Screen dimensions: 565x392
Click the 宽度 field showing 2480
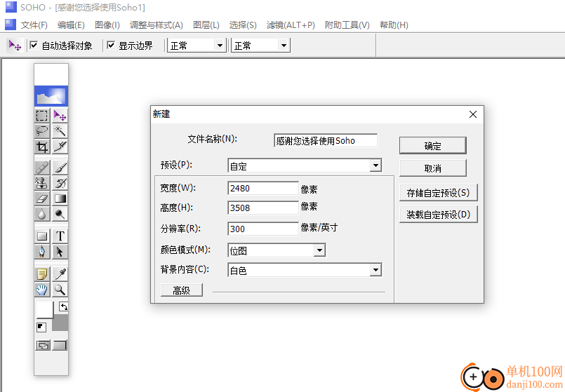pyautogui.click(x=263, y=188)
